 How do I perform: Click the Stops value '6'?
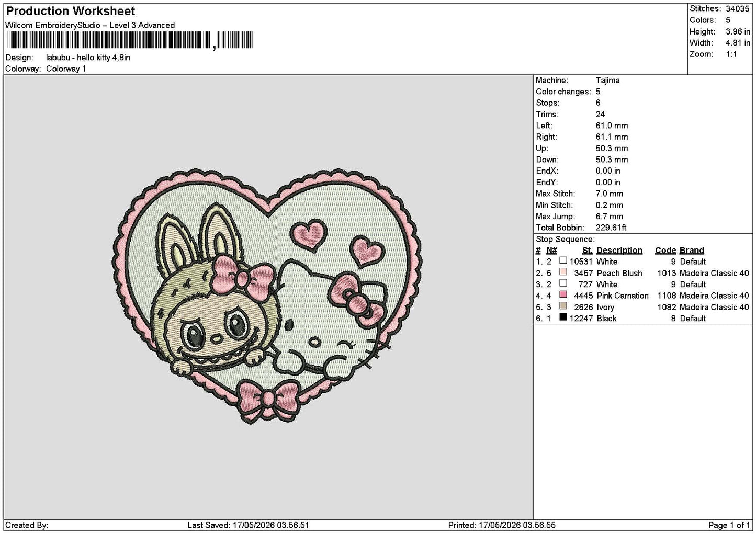tap(598, 103)
